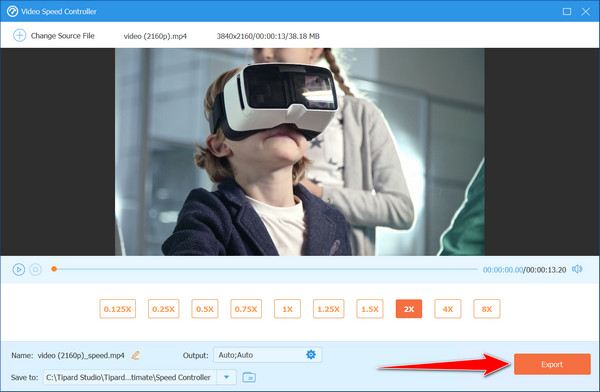
Task: Click the Change Source File label
Action: tap(62, 36)
